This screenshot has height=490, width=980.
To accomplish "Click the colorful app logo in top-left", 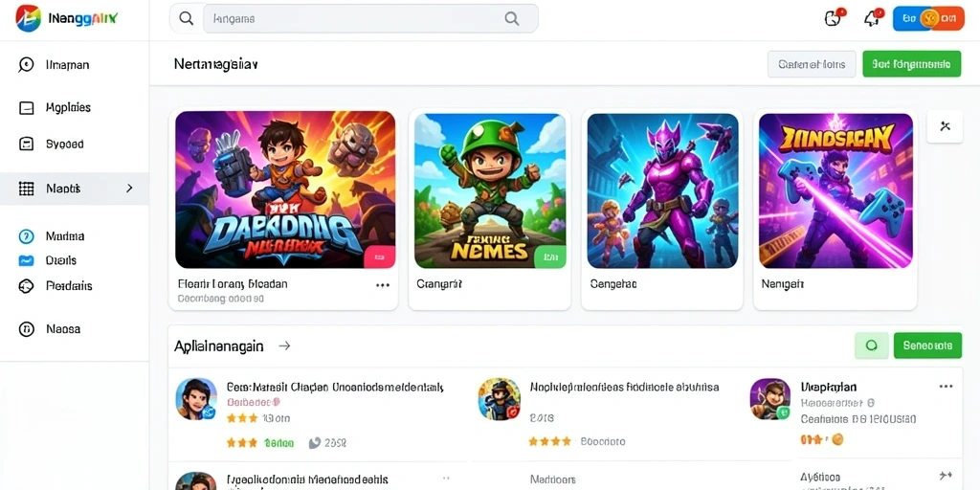I will click(28, 19).
